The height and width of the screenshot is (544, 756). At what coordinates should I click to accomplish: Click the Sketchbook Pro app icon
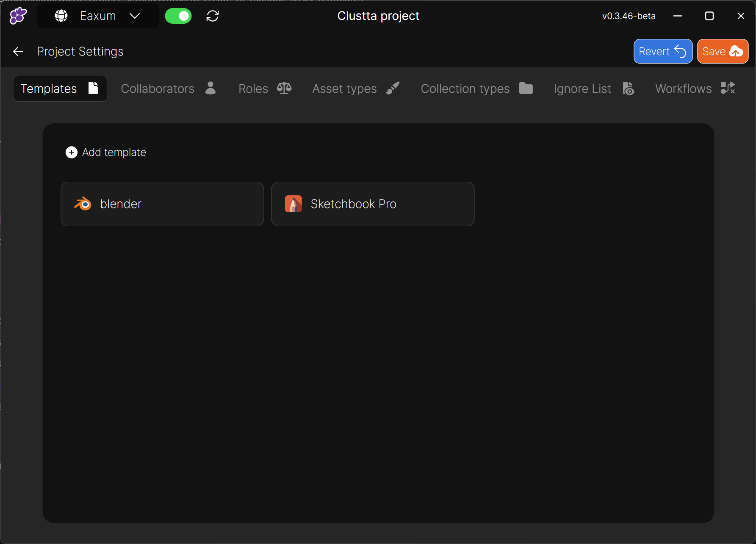[x=293, y=204]
